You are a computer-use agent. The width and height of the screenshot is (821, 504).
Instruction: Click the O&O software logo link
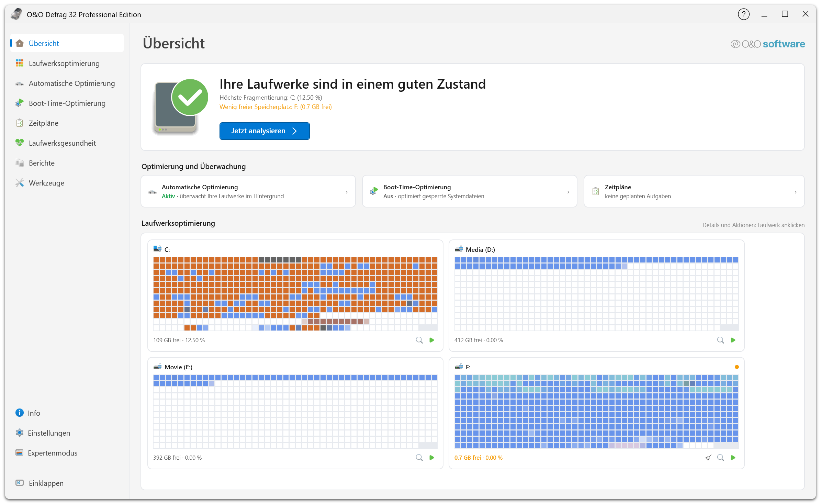coord(767,44)
